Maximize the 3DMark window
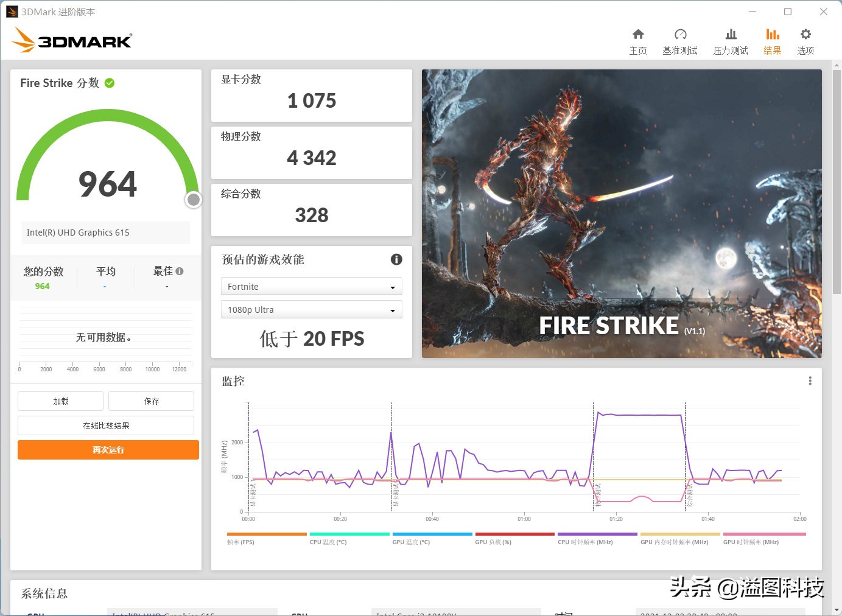The width and height of the screenshot is (842, 616). (788, 12)
